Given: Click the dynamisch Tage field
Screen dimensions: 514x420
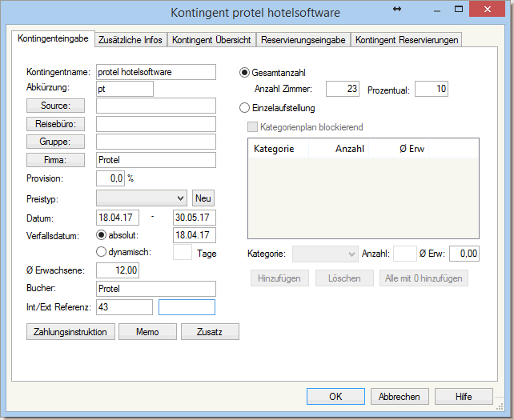Looking at the screenshot, I should click(183, 252).
